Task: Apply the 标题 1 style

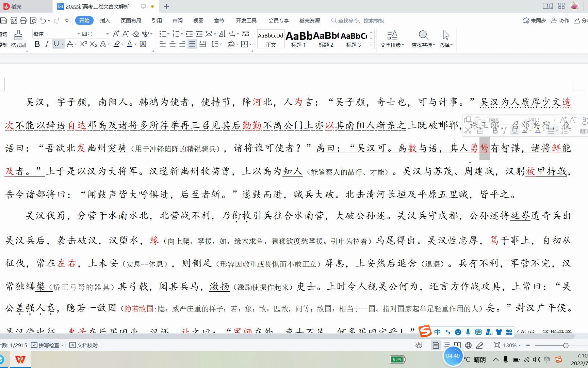Action: pos(298,39)
